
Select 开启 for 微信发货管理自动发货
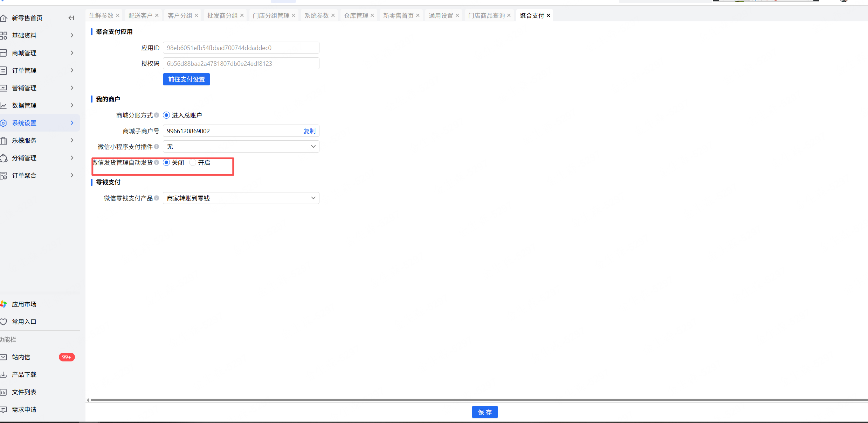(x=193, y=162)
